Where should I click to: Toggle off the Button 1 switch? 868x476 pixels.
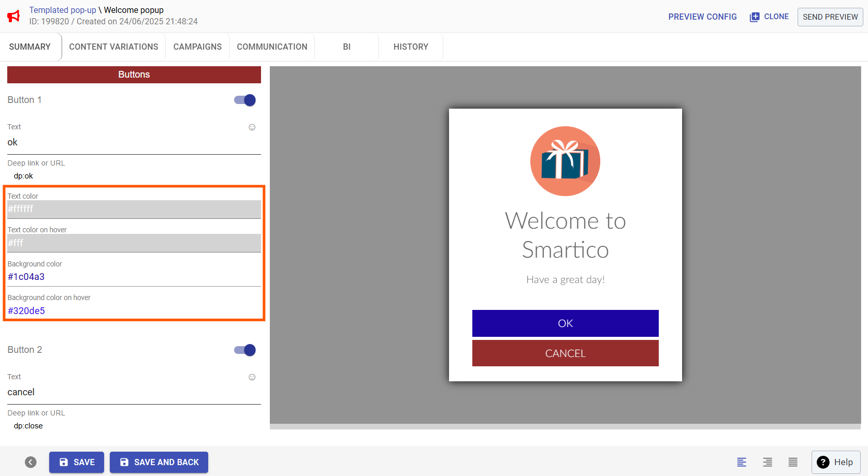click(x=245, y=100)
